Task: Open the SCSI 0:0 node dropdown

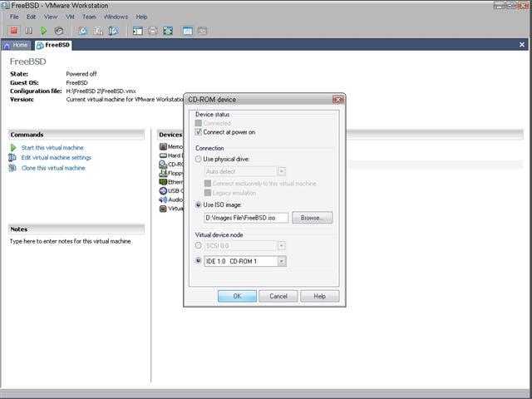Action: tap(281, 245)
